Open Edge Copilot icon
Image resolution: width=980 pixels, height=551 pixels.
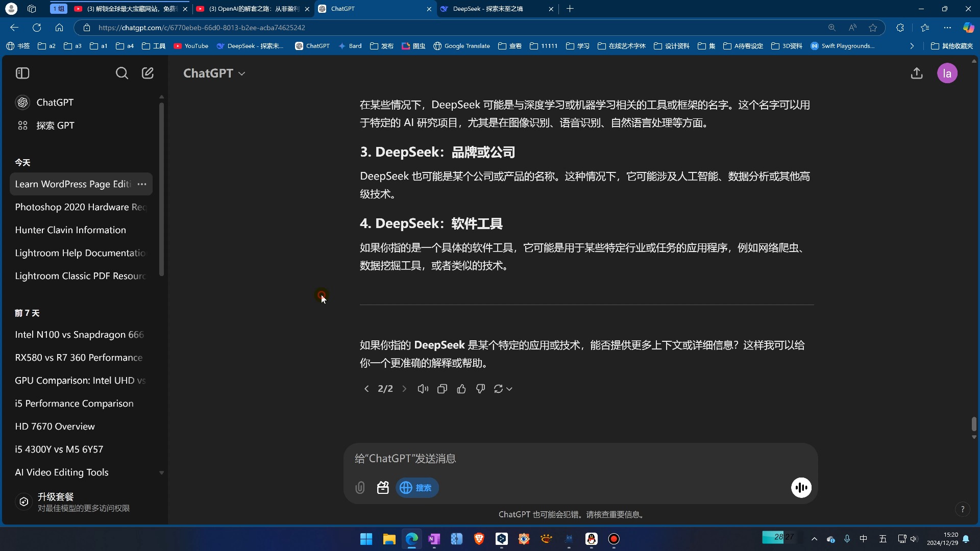pyautogui.click(x=968, y=28)
